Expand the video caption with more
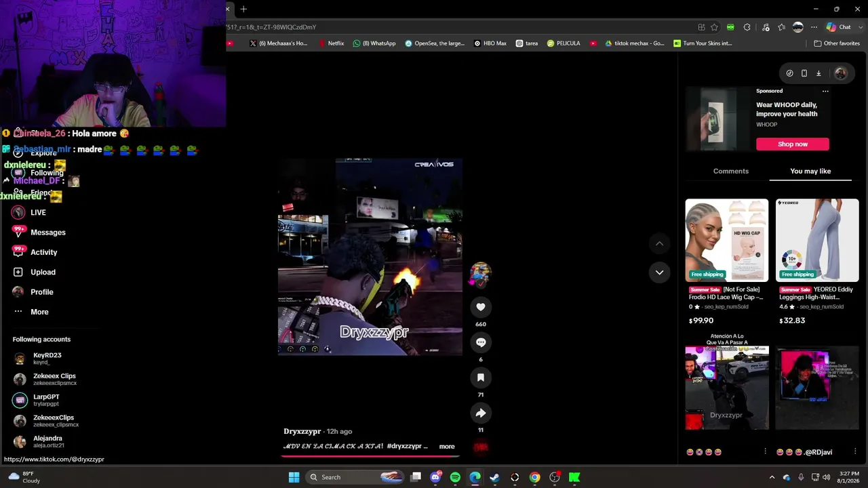The image size is (868, 488). point(447,446)
